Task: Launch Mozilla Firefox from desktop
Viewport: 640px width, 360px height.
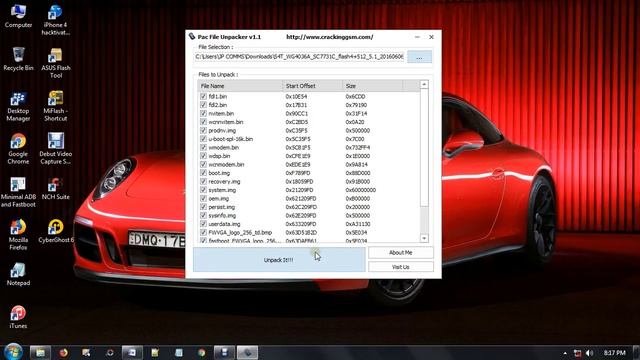Action: [x=18, y=235]
